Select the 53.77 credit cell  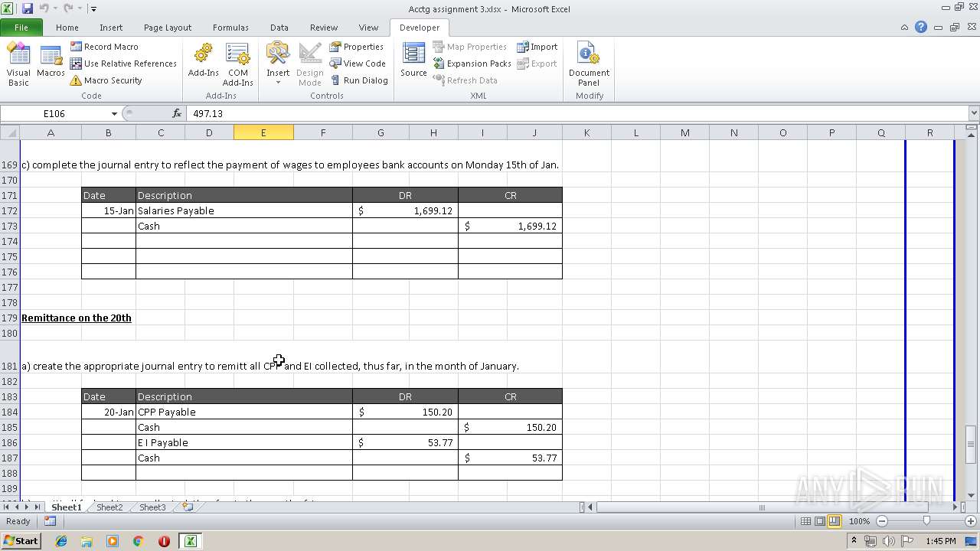510,458
